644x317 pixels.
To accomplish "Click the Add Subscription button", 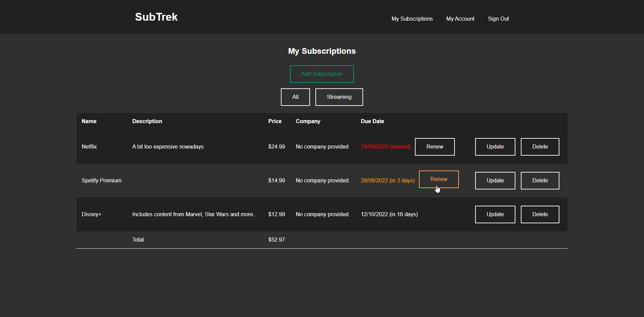I will [321, 74].
